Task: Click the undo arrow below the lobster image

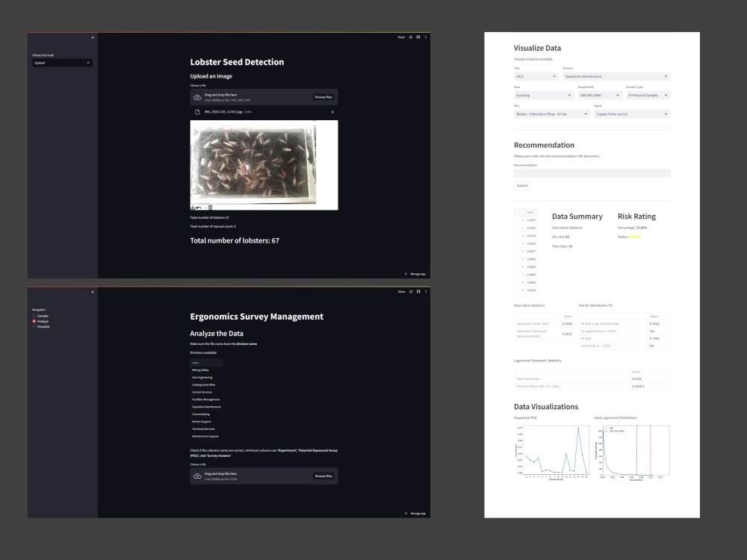Action: click(198, 208)
